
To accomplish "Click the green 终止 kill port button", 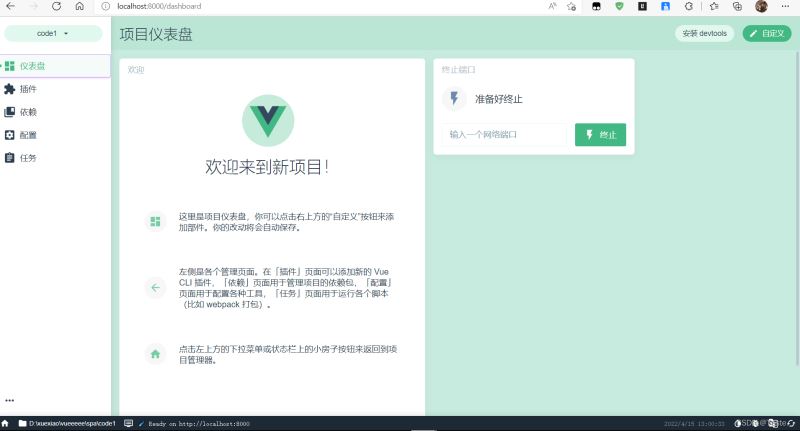I will [x=601, y=135].
